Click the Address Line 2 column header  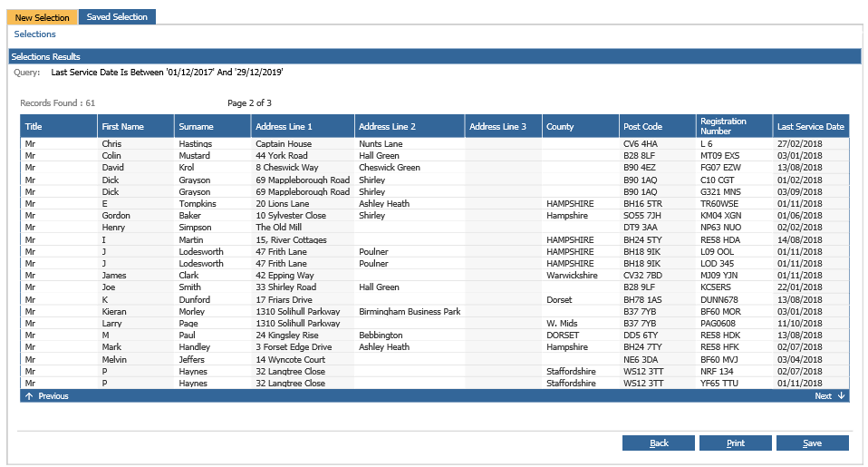click(410, 126)
